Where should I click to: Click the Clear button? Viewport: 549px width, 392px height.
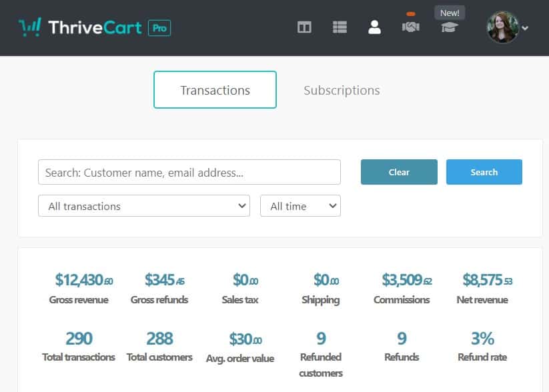[399, 172]
